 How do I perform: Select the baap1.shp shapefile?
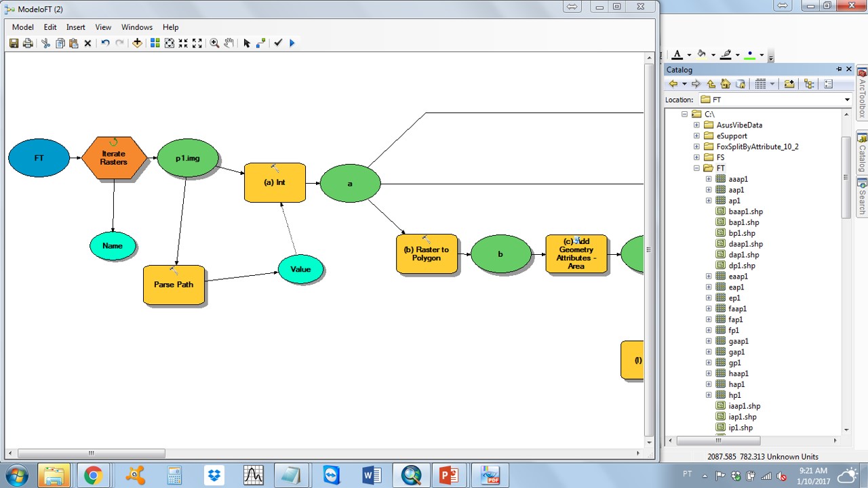pyautogui.click(x=743, y=211)
